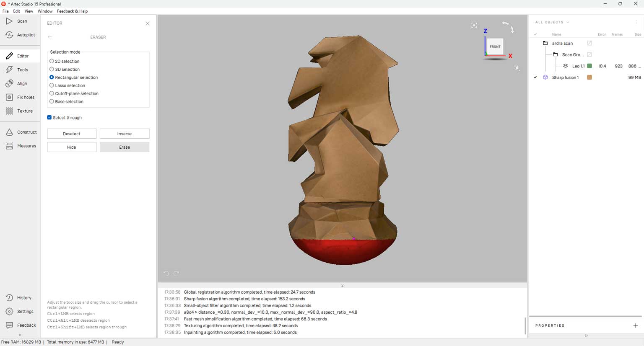644x346 pixels.
Task: Open the Measures panel
Action: pyautogui.click(x=21, y=146)
